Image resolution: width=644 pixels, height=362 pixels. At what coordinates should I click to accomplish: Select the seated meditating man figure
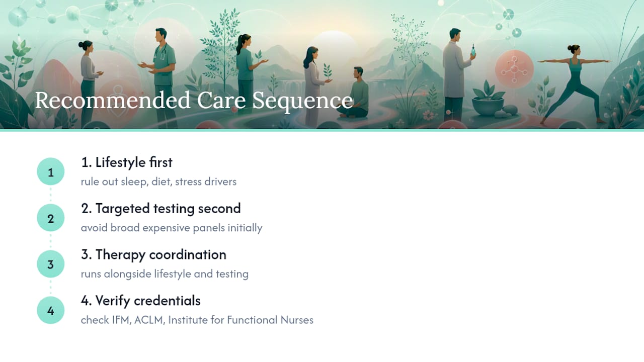(x=355, y=93)
